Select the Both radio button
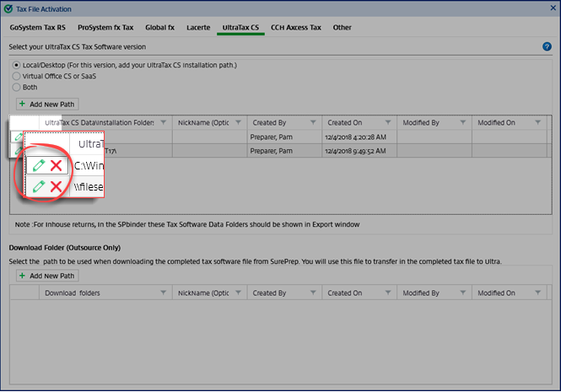Image resolution: width=561 pixels, height=392 pixels. pos(15,87)
